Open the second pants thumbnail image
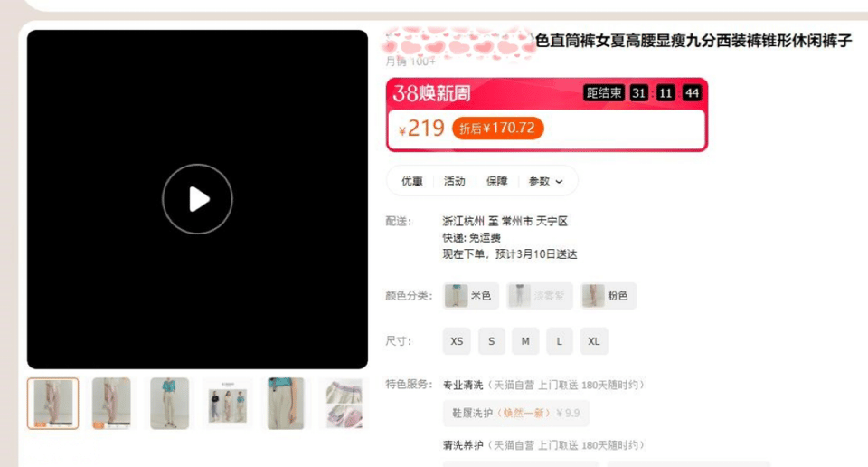 (111, 404)
